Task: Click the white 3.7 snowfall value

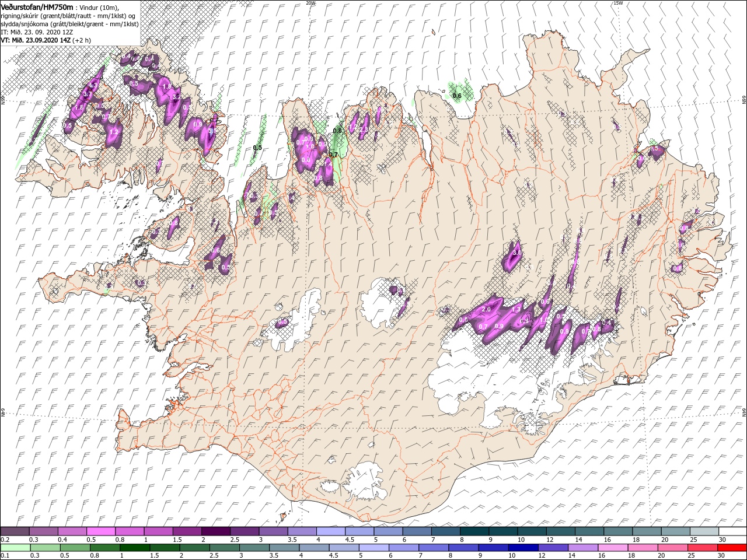Action: [x=88, y=94]
